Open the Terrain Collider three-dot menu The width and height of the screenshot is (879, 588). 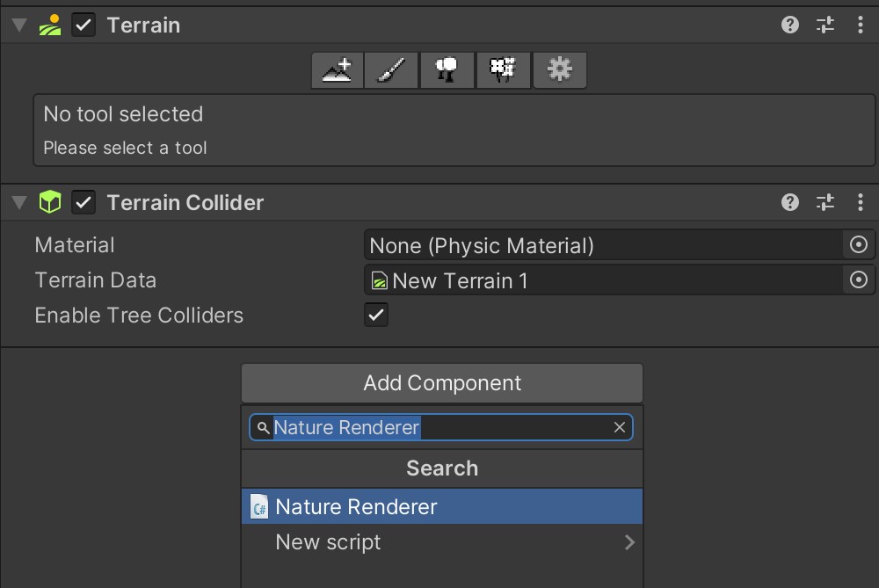pyautogui.click(x=861, y=202)
